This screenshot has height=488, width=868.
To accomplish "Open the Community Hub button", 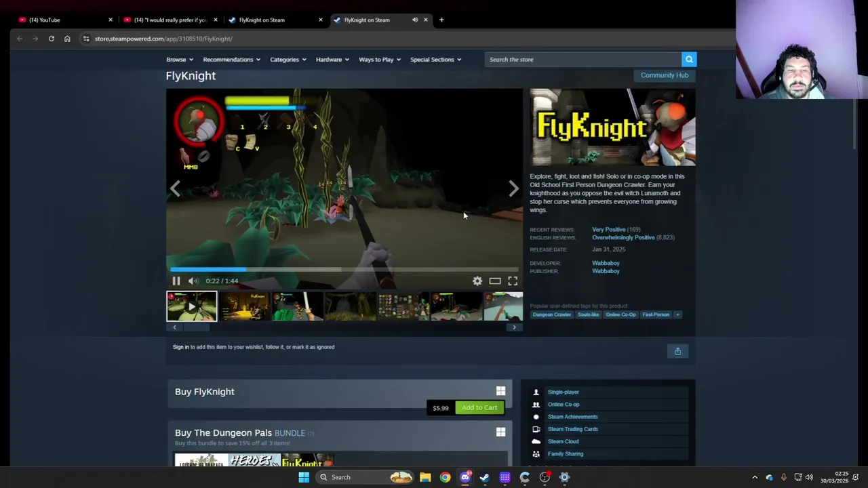I will click(665, 75).
